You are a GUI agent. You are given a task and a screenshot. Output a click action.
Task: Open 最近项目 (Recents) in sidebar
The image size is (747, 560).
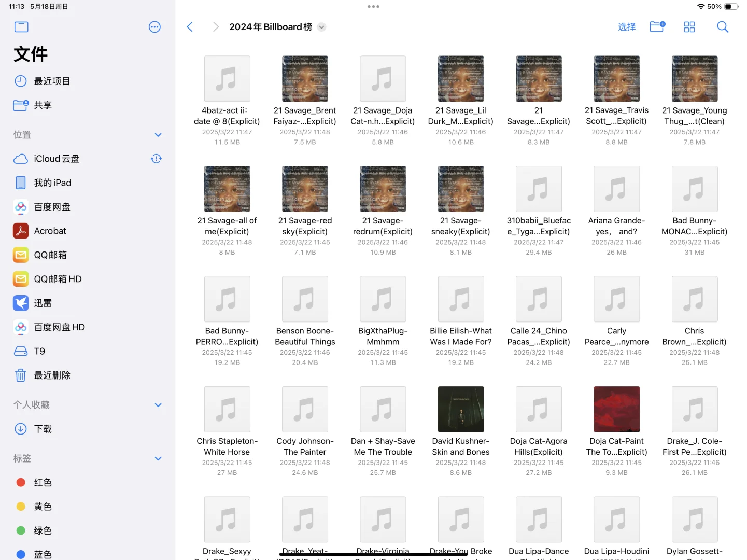[x=51, y=81]
